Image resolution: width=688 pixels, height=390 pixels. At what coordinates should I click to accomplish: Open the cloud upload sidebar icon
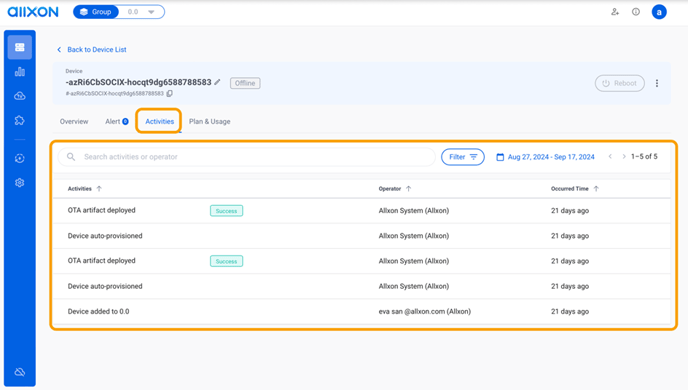(x=20, y=96)
